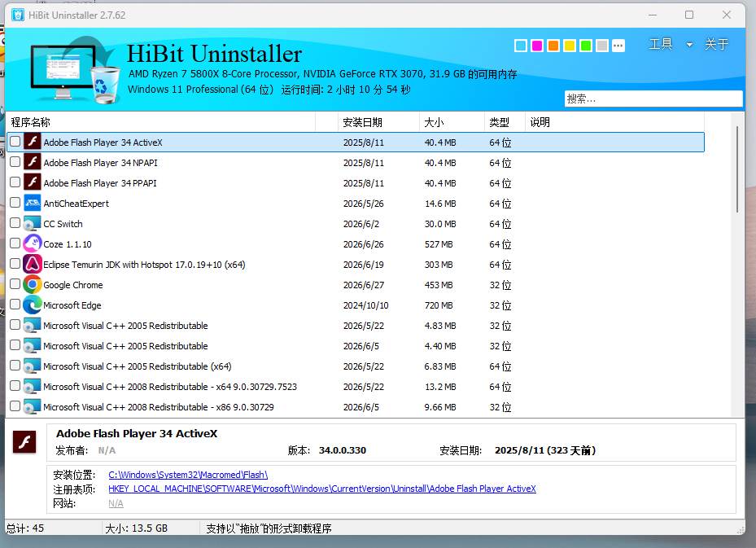Select the CC Switch program name
Viewport: 756px width, 548px height.
click(x=63, y=224)
